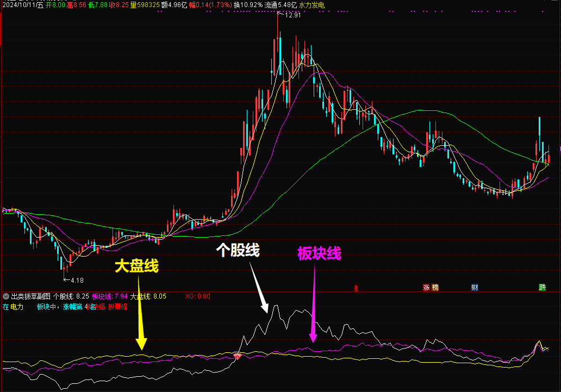The width and height of the screenshot is (561, 392).
Task: Click the magenta 板块线 legend value
Action: click(x=109, y=296)
